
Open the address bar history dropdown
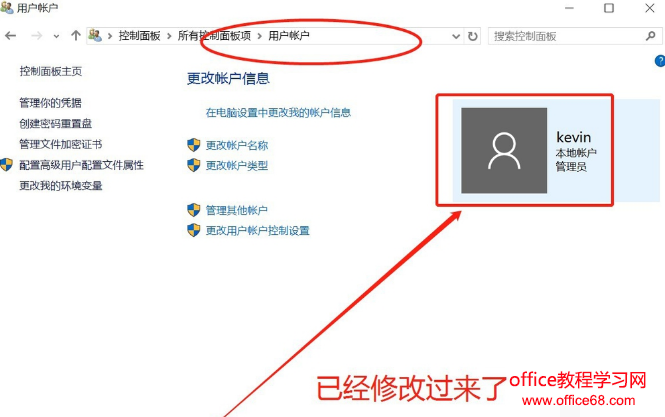pos(456,36)
